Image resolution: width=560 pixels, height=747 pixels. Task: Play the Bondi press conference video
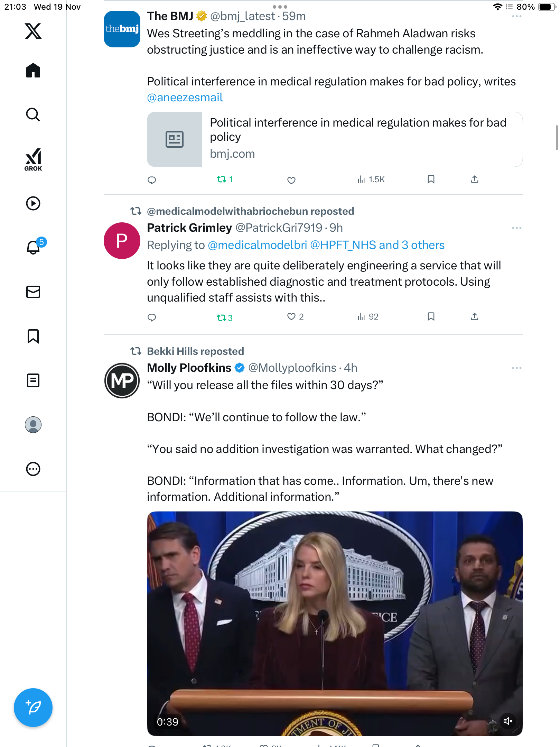click(335, 623)
